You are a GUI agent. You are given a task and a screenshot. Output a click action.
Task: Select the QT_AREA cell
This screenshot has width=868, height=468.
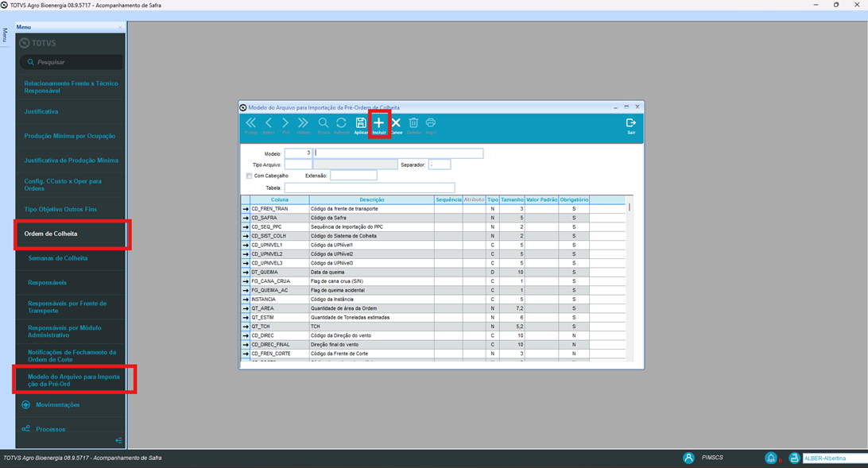click(x=280, y=308)
